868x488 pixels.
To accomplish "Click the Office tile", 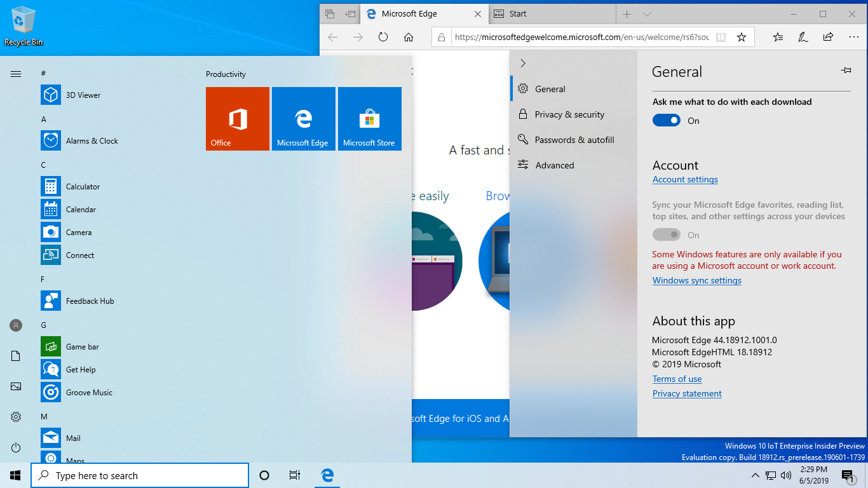I will point(238,119).
